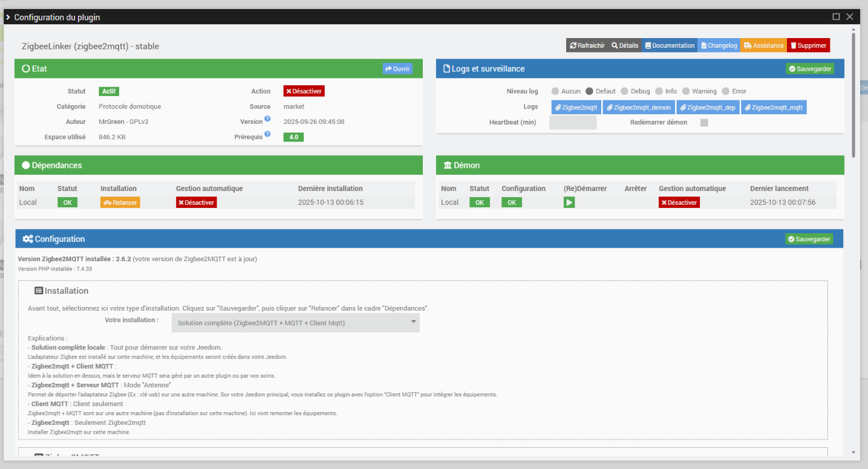Click the Dernière installation date 2025-10-13 00:06:15
This screenshot has height=469, width=868.
pos(331,202)
